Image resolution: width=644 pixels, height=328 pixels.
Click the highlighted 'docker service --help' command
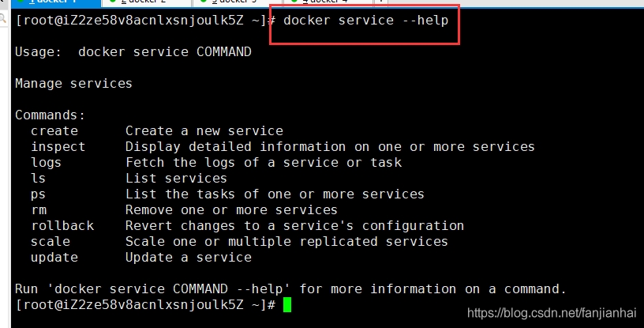coord(365,21)
